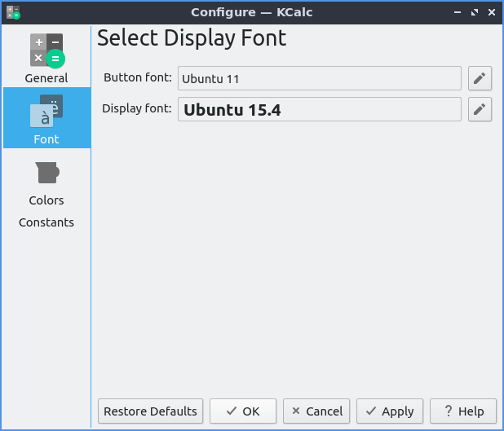Screen dimensions: 504x431
Task: Apply the font changes
Action: (390, 411)
